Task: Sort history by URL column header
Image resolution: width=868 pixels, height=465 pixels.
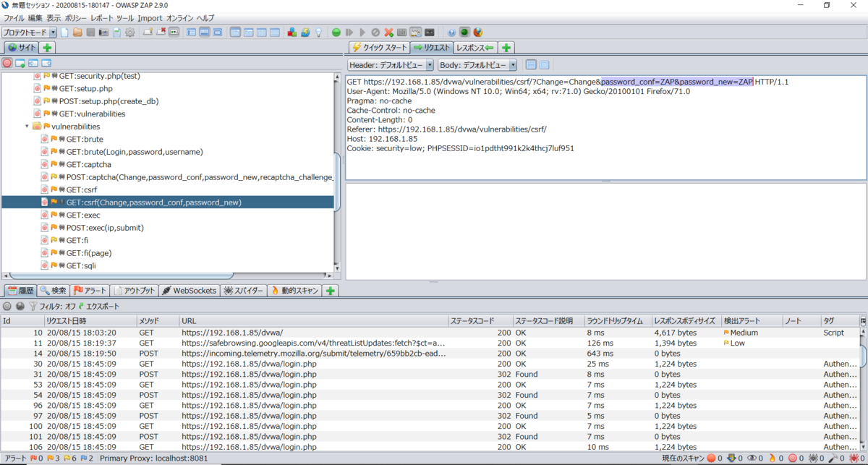Action: click(313, 320)
